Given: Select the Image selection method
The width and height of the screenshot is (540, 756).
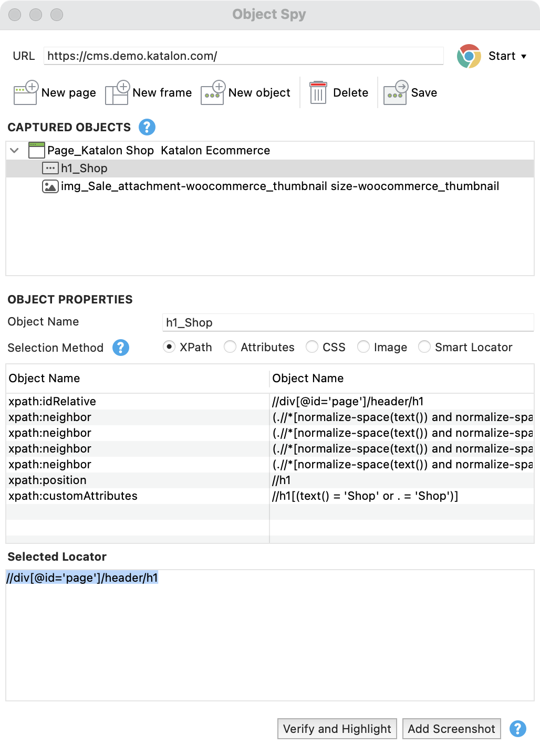Looking at the screenshot, I should click(x=364, y=347).
